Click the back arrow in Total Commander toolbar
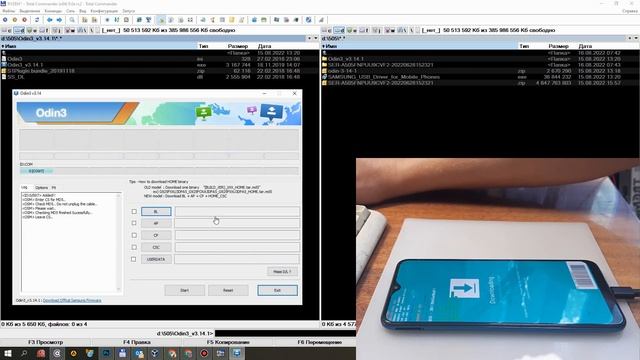Screen dimensions: 640x360 pos(49,20)
